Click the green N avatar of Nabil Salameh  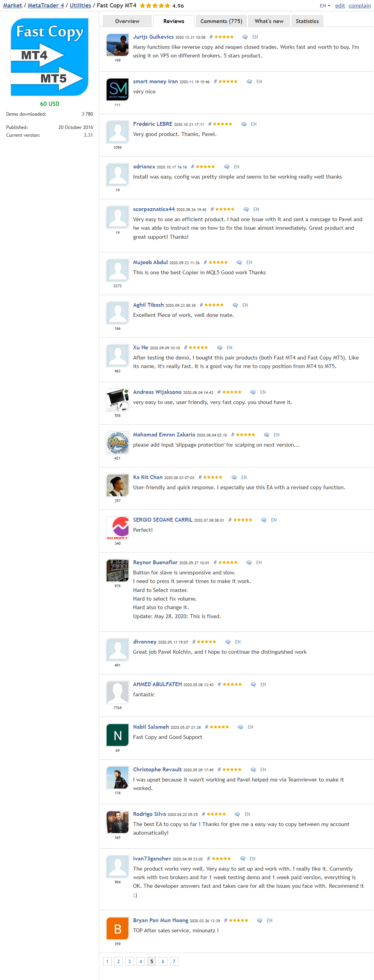118,735
